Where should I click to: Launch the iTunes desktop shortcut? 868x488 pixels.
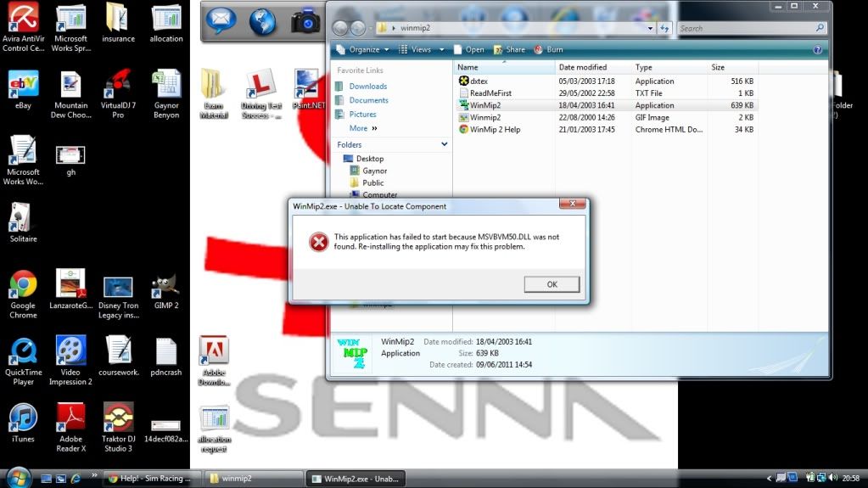pos(23,418)
